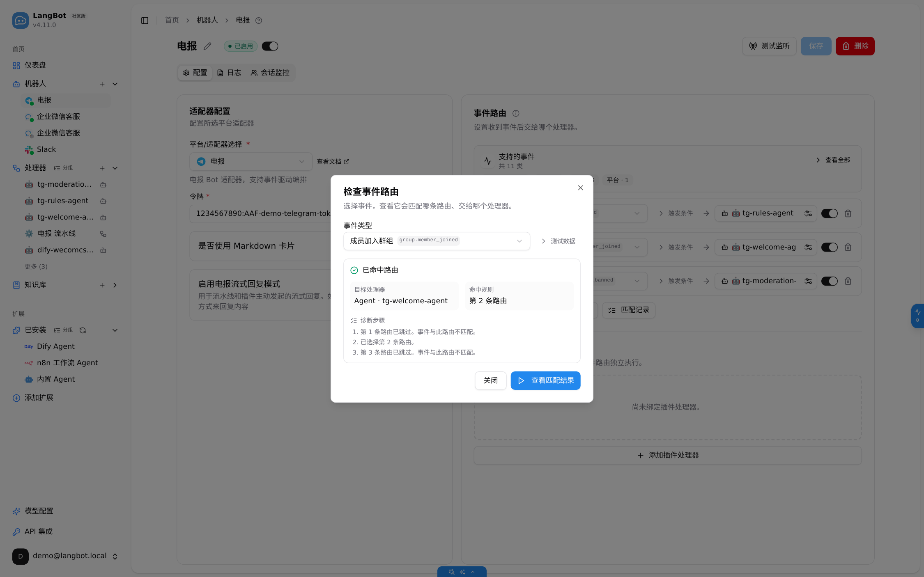Click the edit pencil next to 电报 title

click(x=207, y=46)
